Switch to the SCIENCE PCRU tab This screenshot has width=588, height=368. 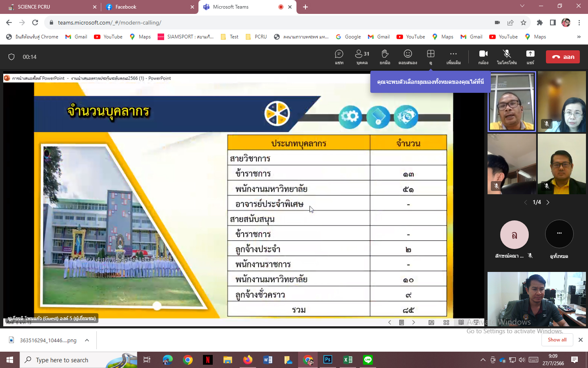click(49, 7)
